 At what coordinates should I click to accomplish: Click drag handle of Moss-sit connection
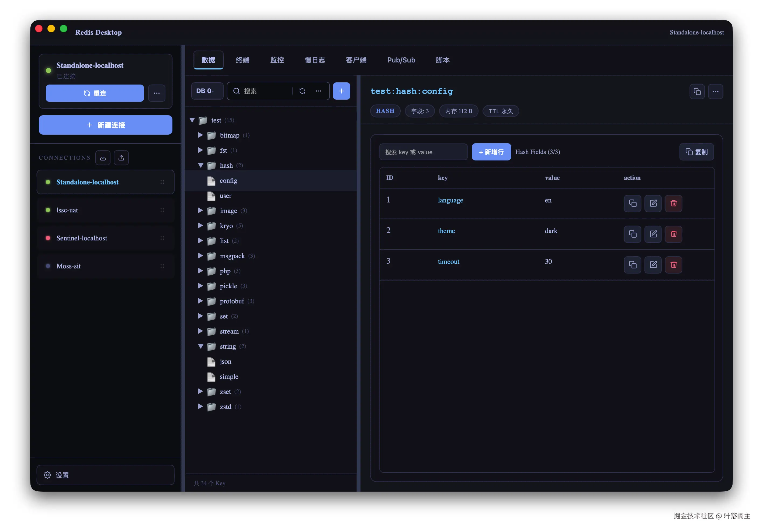[162, 266]
